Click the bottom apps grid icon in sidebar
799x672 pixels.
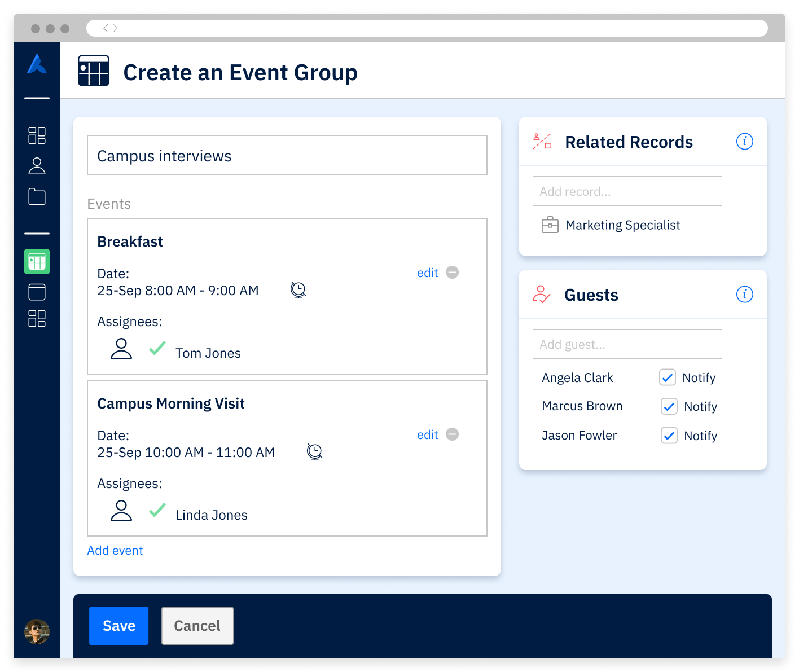point(37,319)
